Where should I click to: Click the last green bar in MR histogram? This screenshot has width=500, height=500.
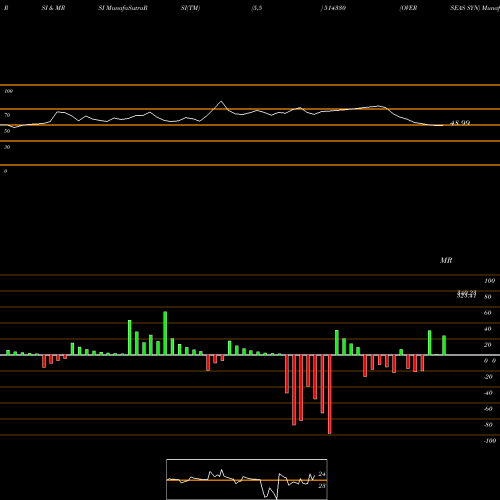(444, 345)
